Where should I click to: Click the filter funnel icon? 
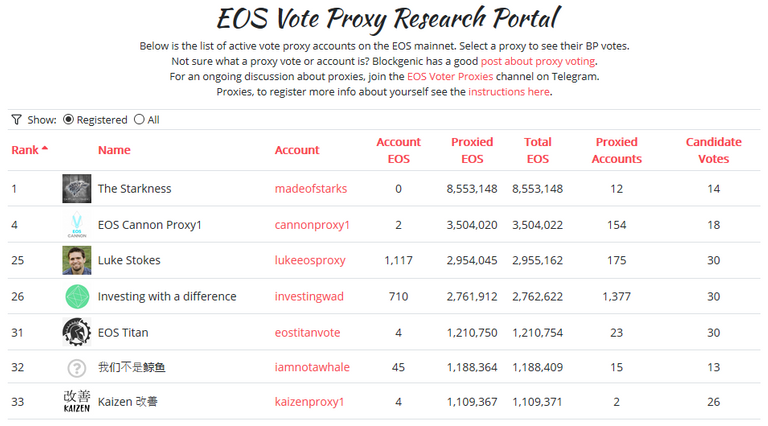click(16, 120)
